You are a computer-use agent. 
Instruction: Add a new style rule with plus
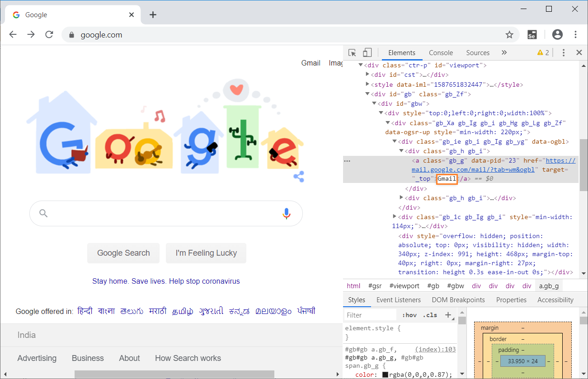[x=448, y=315]
